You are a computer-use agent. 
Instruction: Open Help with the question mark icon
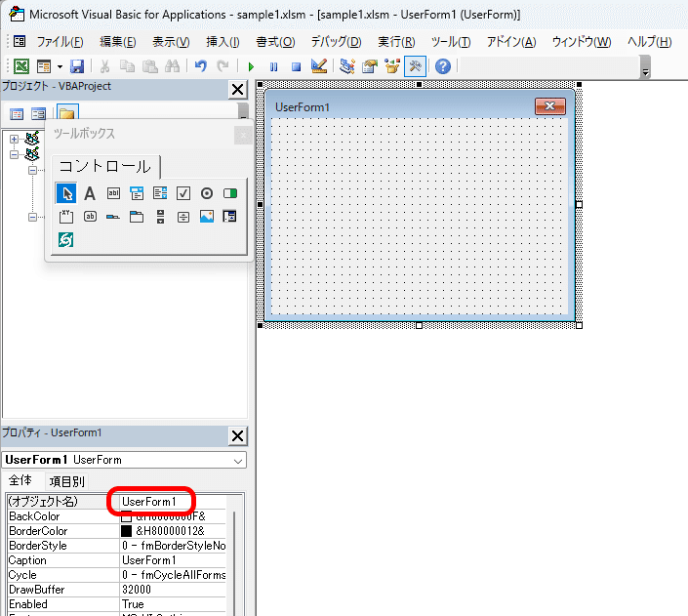point(443,66)
